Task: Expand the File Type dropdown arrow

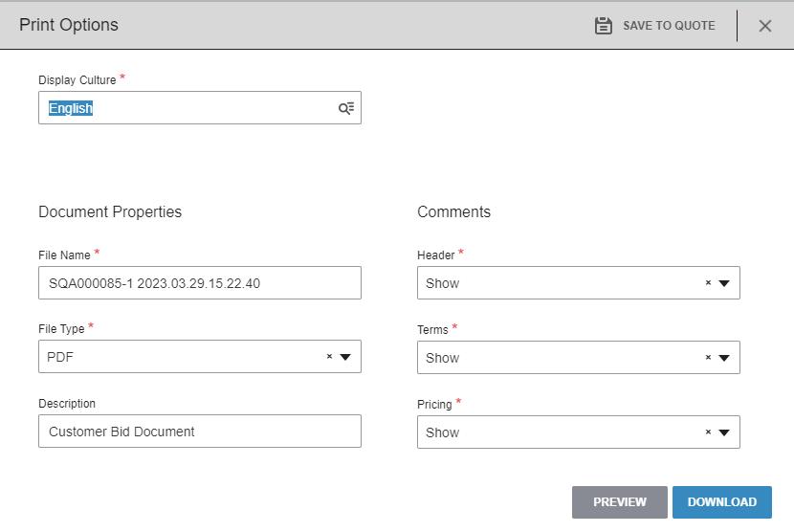Action: point(345,357)
